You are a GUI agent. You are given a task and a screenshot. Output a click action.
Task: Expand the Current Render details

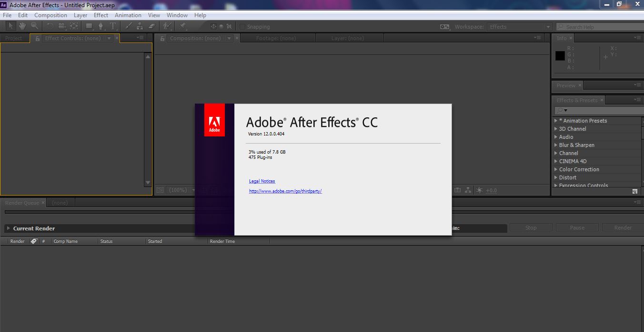coord(9,228)
